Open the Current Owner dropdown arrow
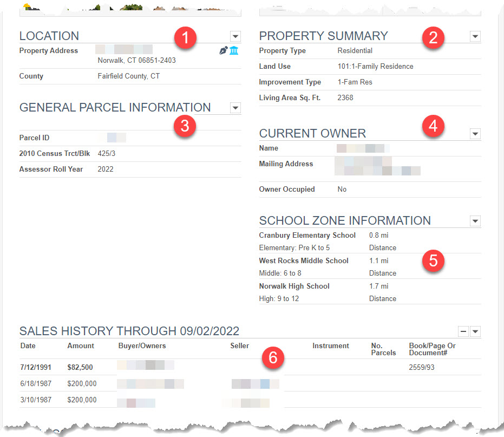 [x=475, y=134]
